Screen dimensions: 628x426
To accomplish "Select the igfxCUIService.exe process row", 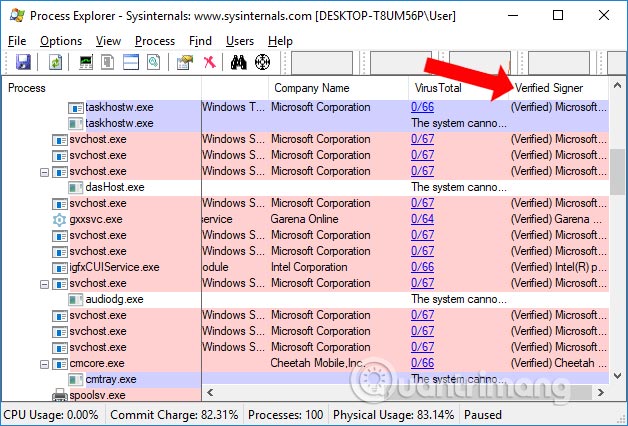I will 306,267.
